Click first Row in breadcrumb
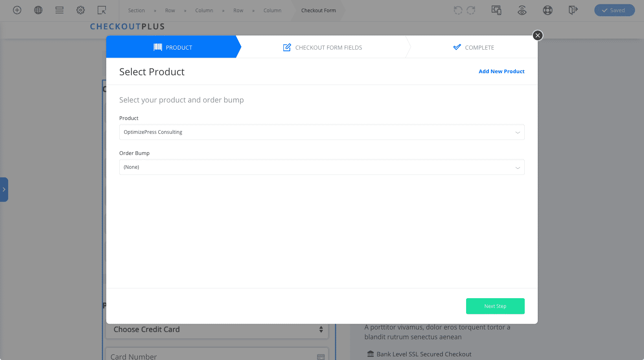 (170, 11)
